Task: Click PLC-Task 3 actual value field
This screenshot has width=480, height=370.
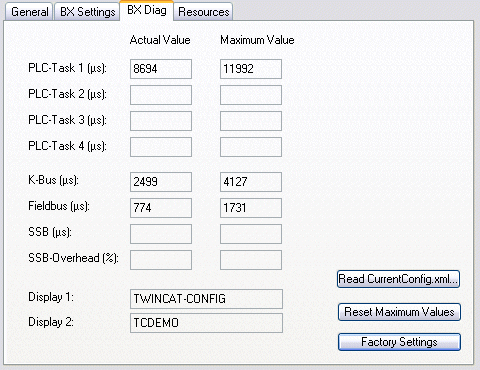Action: 161,121
